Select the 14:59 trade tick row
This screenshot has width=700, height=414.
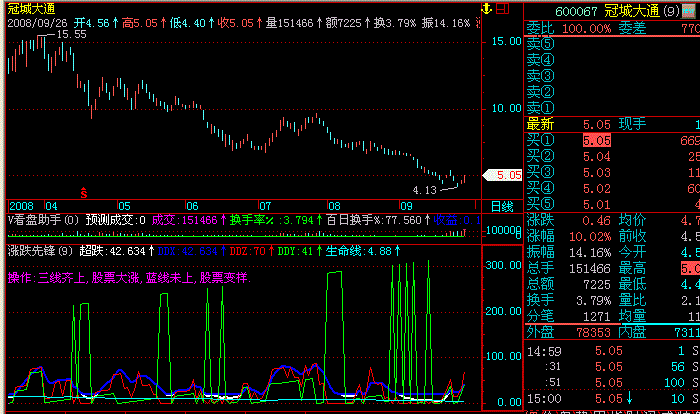[612, 351]
